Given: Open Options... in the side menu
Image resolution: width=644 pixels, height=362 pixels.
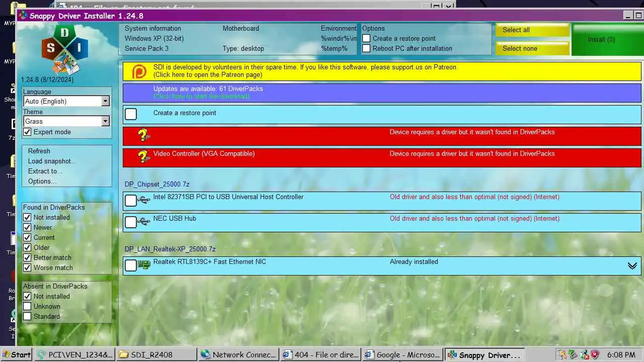Looking at the screenshot, I should coord(42,181).
